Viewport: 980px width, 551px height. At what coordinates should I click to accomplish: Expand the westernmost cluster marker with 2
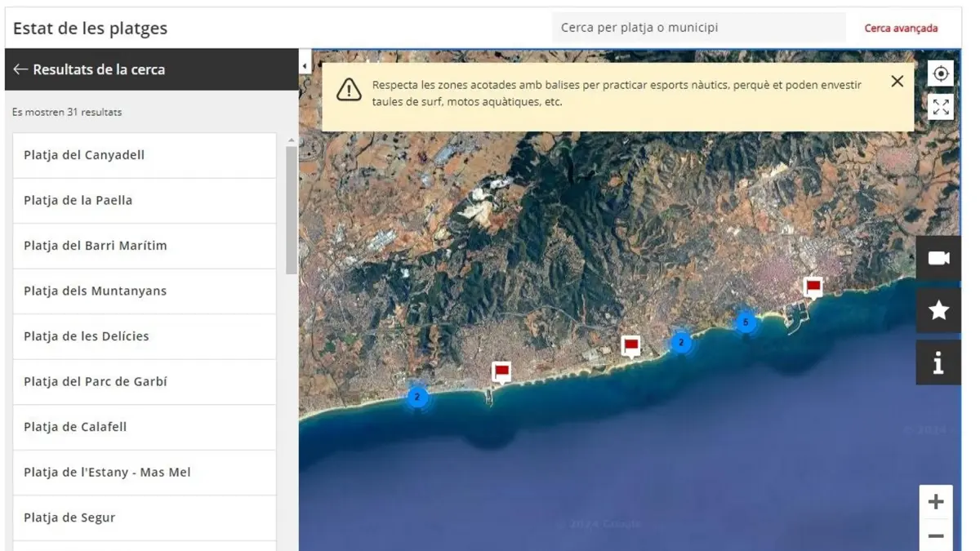[x=417, y=398]
